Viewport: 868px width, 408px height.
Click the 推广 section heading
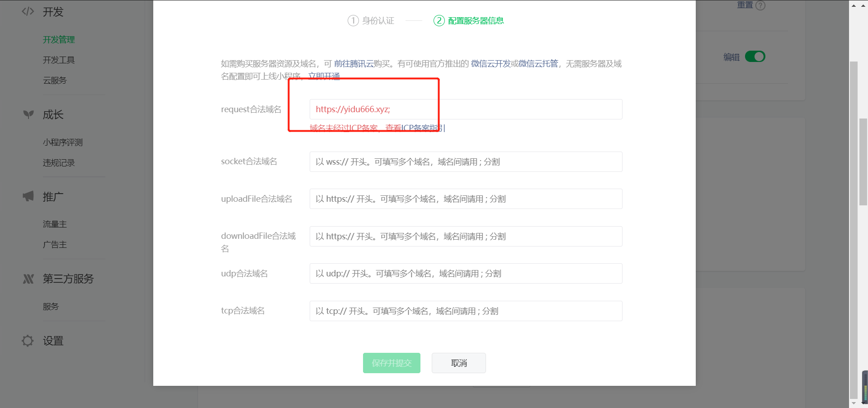53,197
